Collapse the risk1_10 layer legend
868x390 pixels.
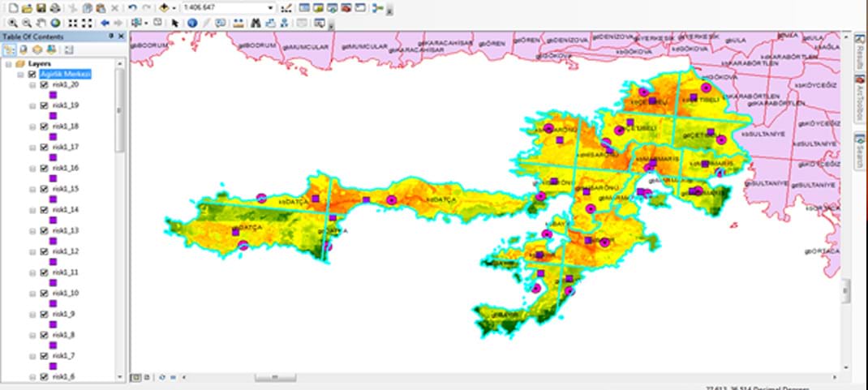tap(32, 294)
